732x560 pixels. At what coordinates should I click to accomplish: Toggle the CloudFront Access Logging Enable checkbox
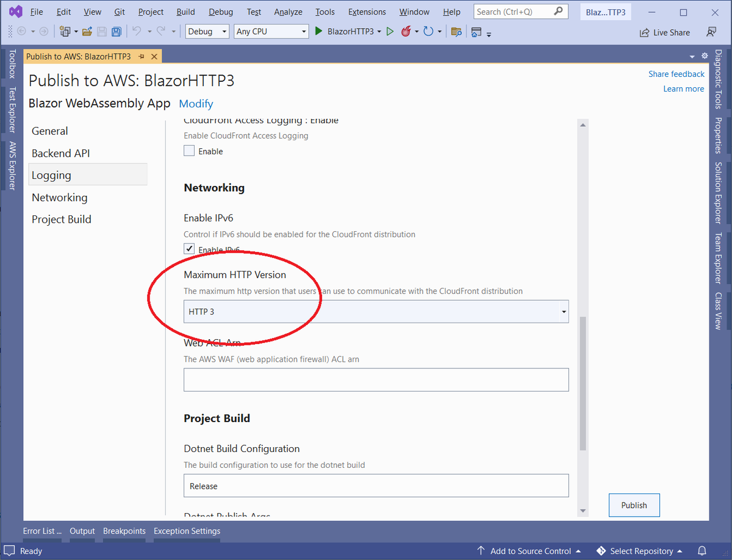point(189,151)
